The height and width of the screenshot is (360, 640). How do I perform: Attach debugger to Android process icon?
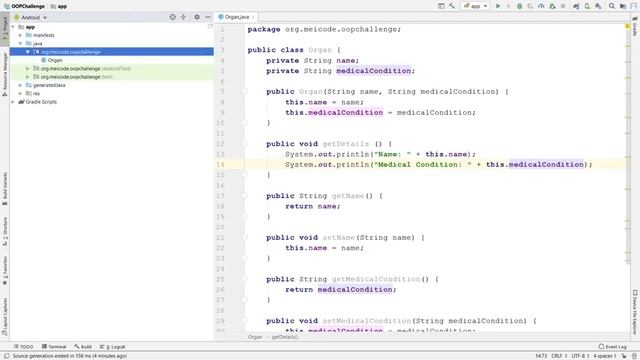point(552,6)
